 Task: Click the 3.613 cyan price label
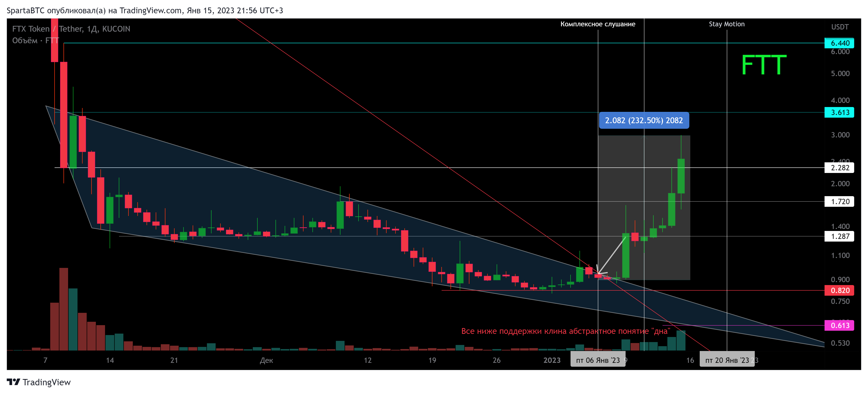coord(839,112)
